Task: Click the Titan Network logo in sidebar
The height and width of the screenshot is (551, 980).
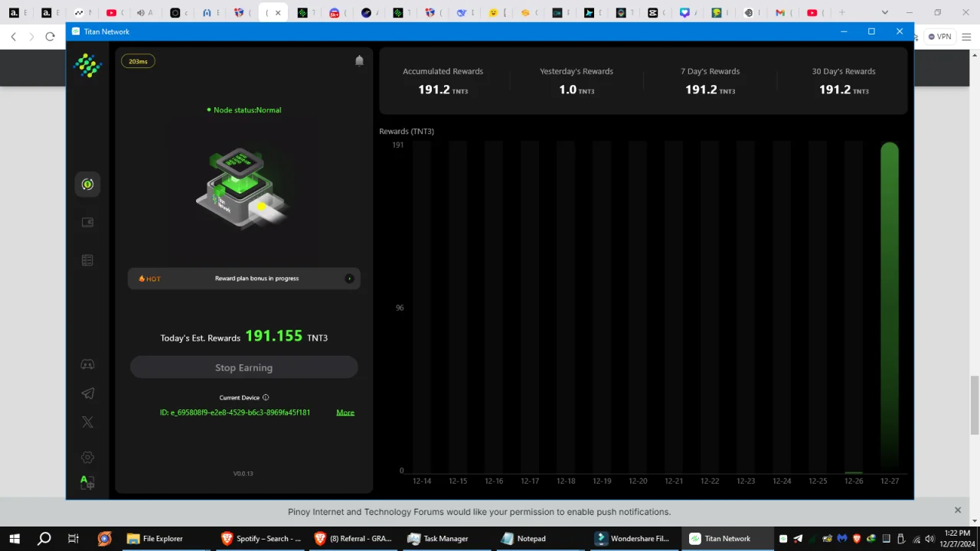Action: [x=87, y=66]
